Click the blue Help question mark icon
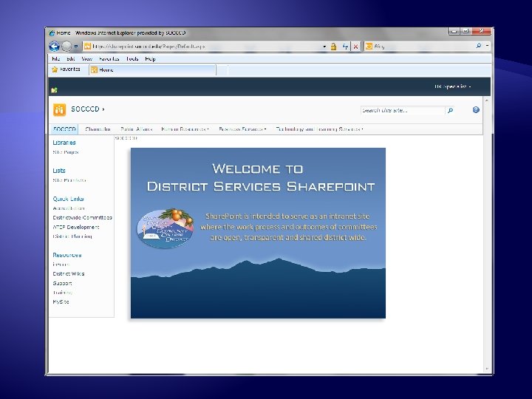The image size is (532, 399). pyautogui.click(x=476, y=109)
